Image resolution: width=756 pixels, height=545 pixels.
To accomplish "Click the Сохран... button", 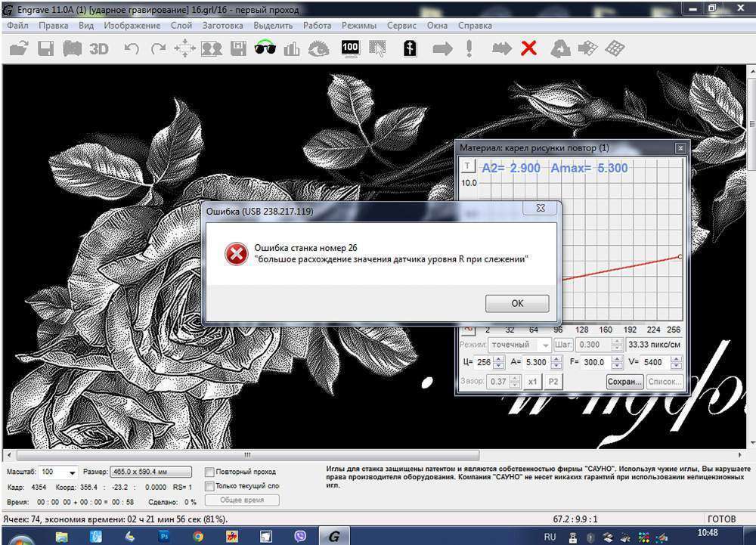I will 624,382.
